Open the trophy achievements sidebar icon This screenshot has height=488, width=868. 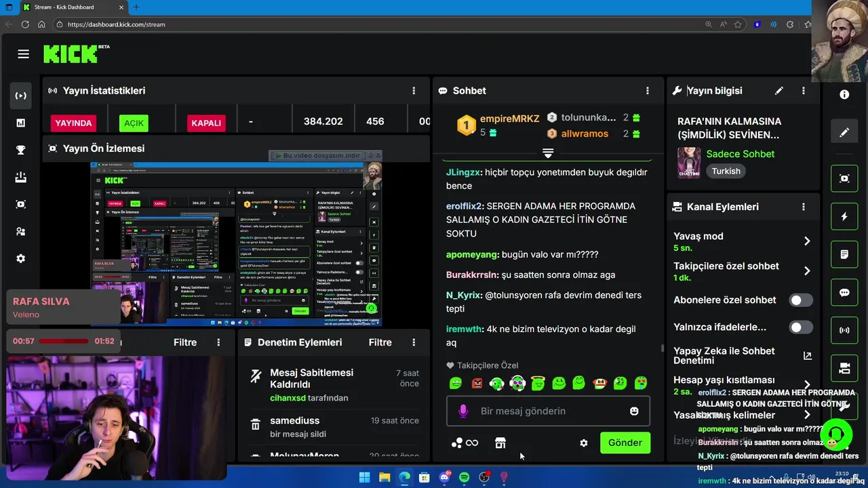click(21, 150)
